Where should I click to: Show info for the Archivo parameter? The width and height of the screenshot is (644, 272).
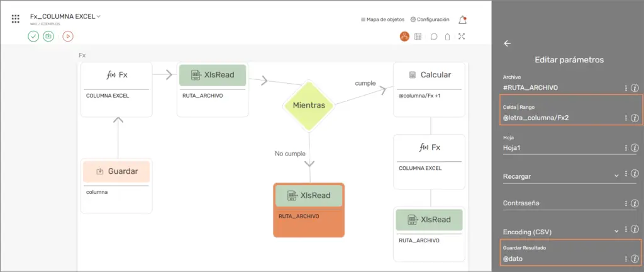[635, 88]
